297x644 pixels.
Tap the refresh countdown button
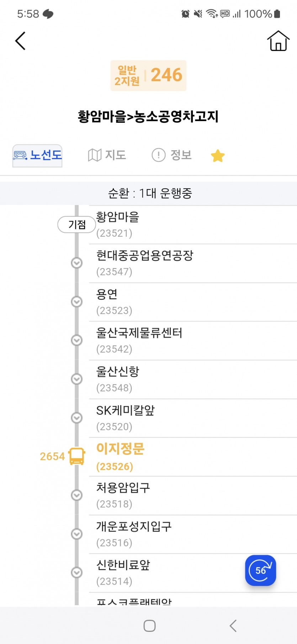260,570
